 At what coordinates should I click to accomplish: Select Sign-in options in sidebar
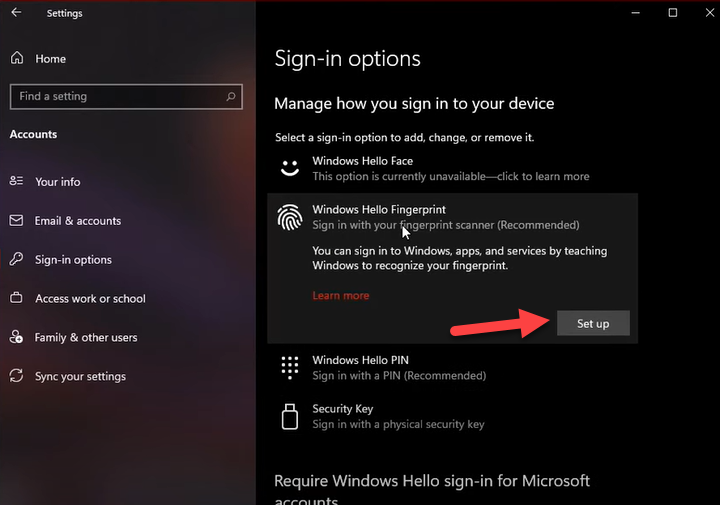pyautogui.click(x=73, y=260)
